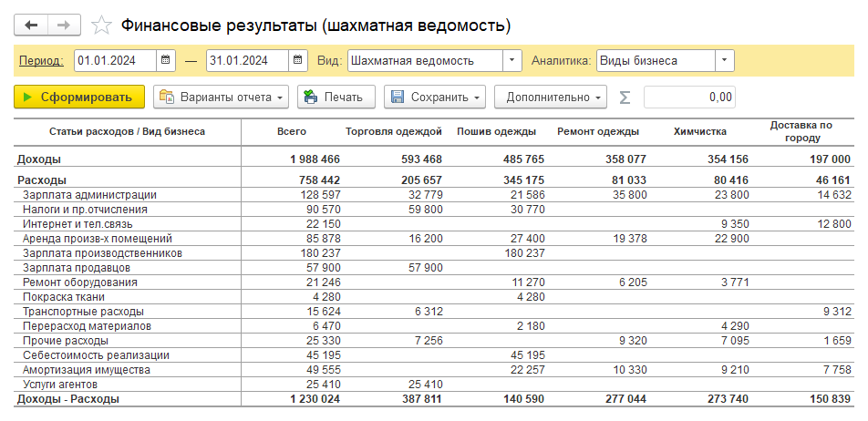Select Ремонт одежды income cell 358 077

click(626, 159)
